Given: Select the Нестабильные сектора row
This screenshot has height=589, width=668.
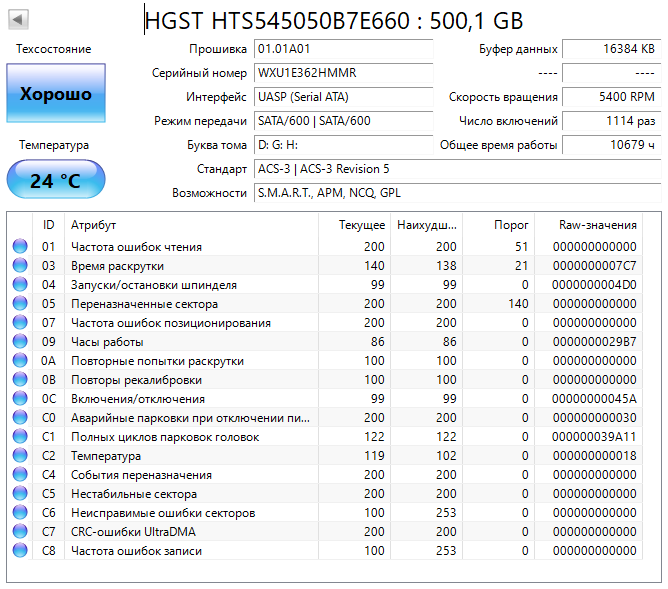Looking at the screenshot, I should click(326, 494).
